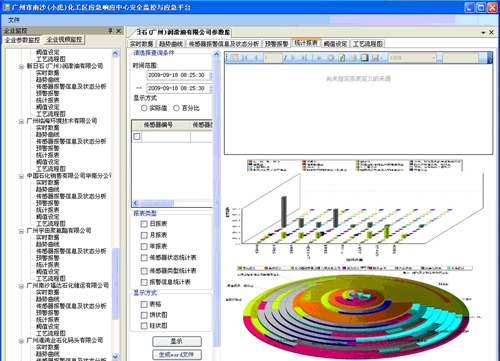The image size is (500, 361).
Task: Collapse the 中国石化销售有限公司 tree node
Action: (x=21, y=176)
